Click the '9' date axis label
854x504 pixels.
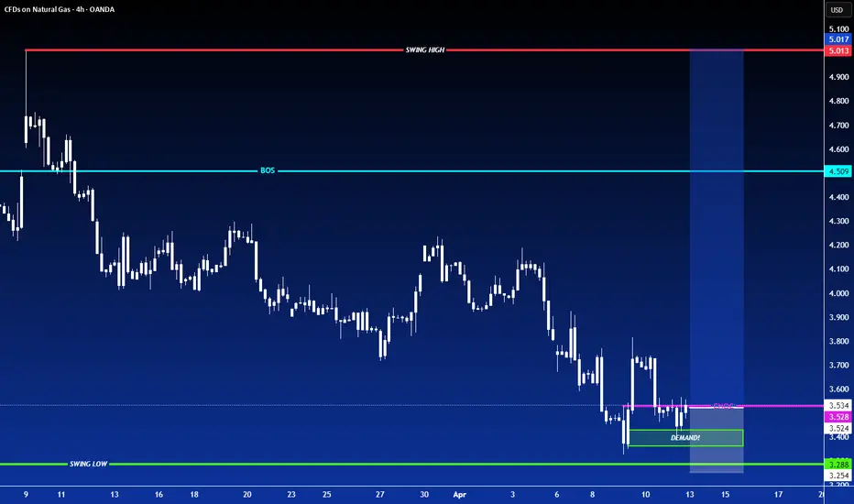tap(26, 495)
